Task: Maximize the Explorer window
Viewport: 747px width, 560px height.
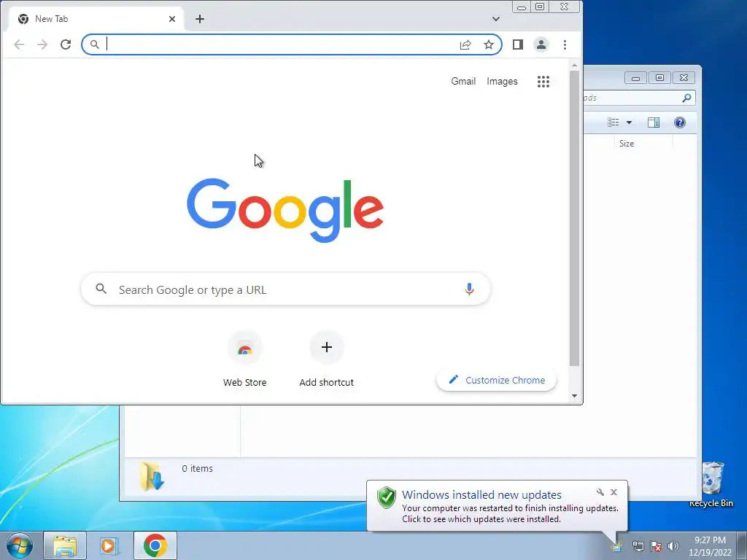Action: coord(659,78)
